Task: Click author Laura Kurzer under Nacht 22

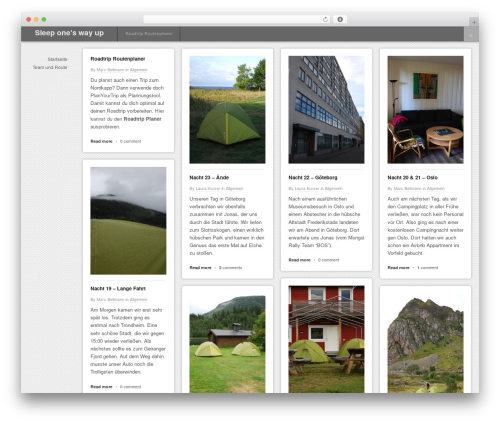Action: 307,189
